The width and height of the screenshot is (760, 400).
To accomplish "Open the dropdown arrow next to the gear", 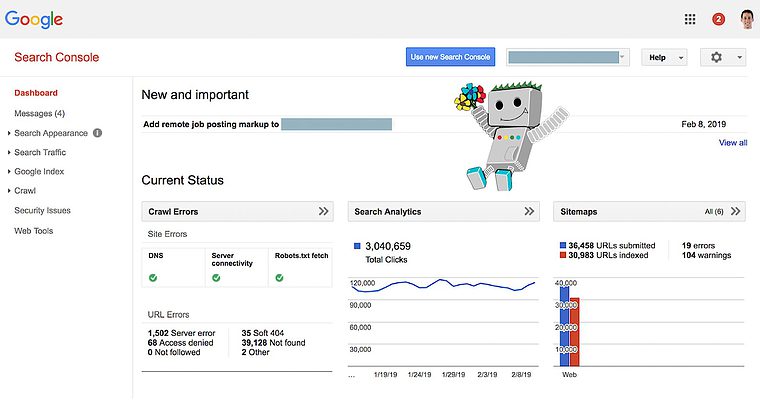I will pyautogui.click(x=739, y=57).
